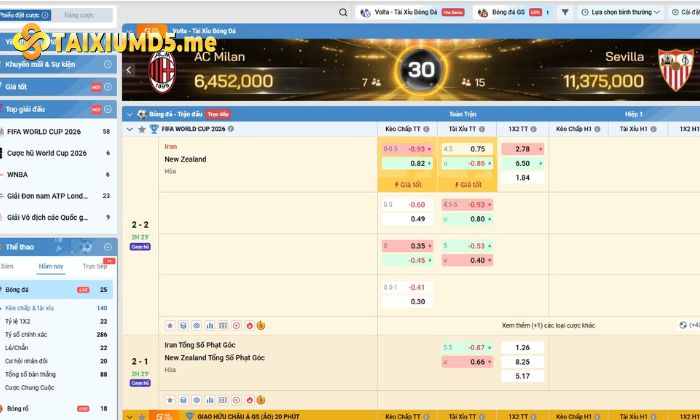Open FIFA WORLD CUP 2026 in top leagues
Viewport: 700px width, 420px height.
56,132
